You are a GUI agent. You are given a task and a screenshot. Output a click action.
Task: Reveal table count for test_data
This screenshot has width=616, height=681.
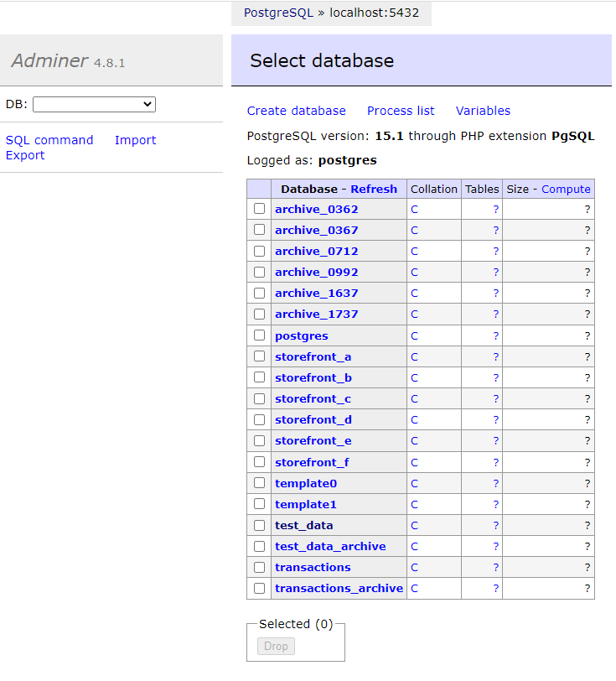point(494,525)
